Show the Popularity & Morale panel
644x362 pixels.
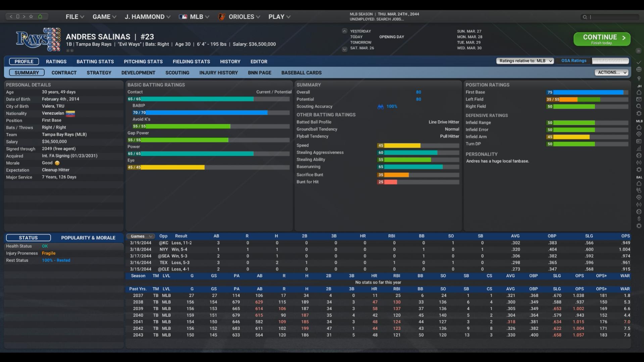pyautogui.click(x=88, y=238)
